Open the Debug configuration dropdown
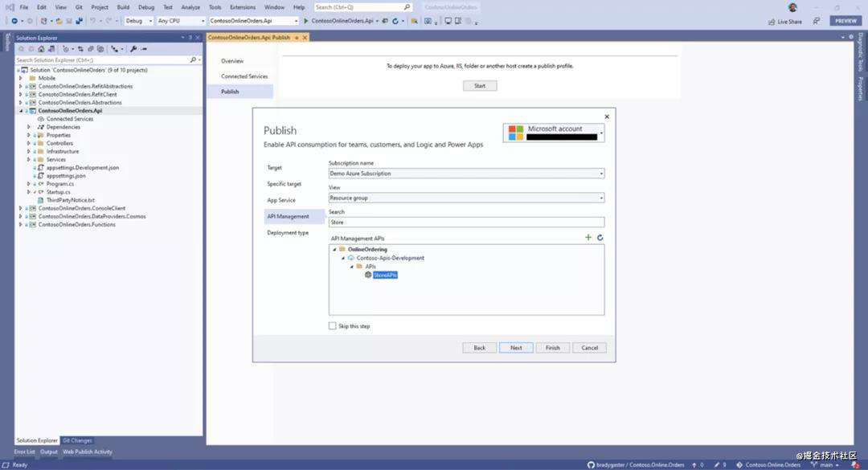868x470 pixels. (x=138, y=21)
